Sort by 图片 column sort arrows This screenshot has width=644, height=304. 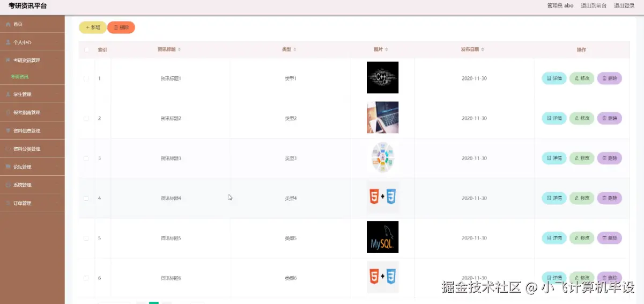pos(386,49)
